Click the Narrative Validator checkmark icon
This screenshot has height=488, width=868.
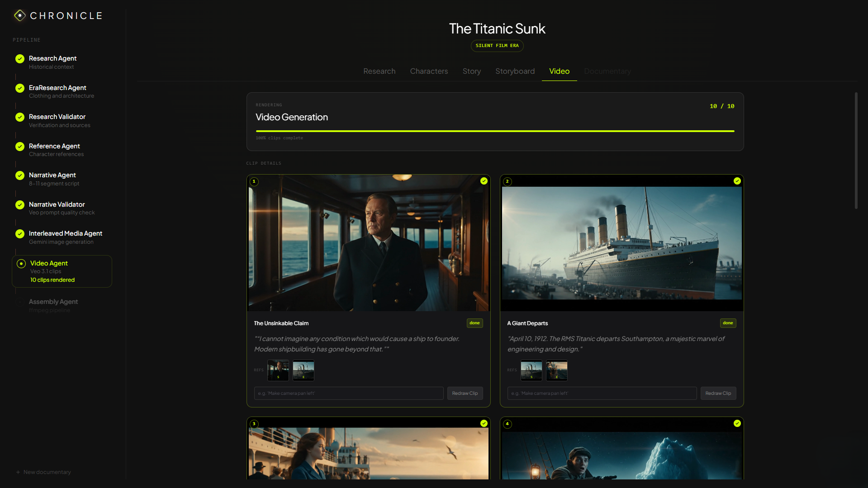pos(20,205)
